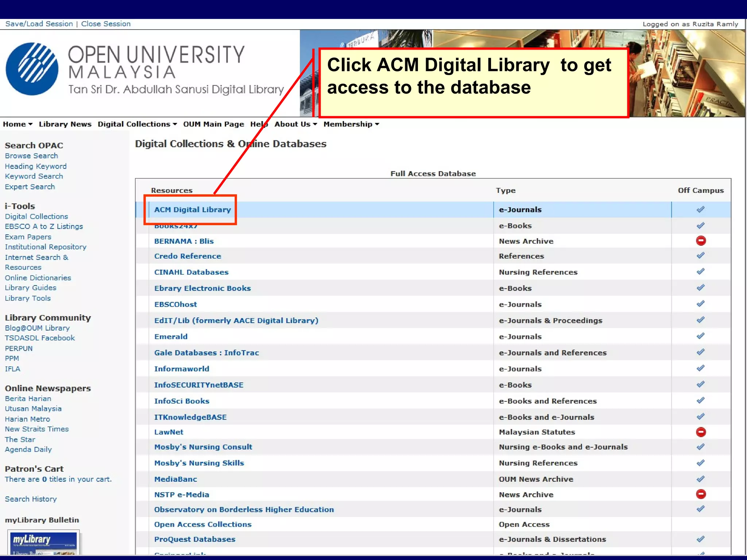Click the off-campus checkmark for Ebrary Electronic Books

coord(700,288)
